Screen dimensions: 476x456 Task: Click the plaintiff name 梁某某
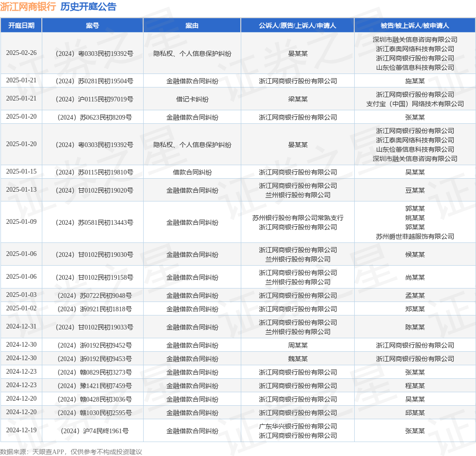tap(298, 99)
